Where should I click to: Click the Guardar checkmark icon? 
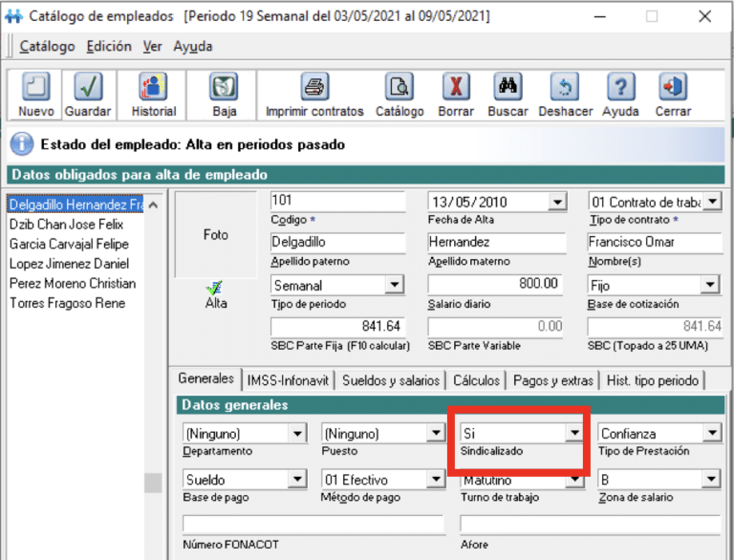click(88, 86)
